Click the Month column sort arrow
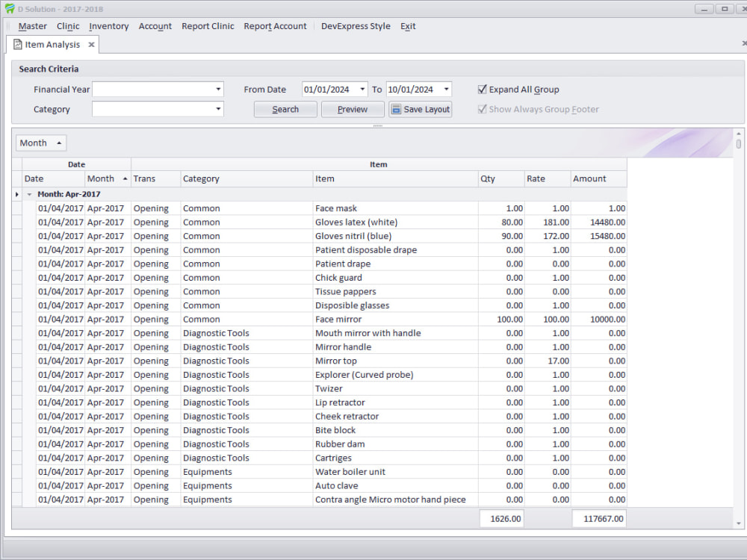This screenshot has width=747, height=560. coord(125,179)
